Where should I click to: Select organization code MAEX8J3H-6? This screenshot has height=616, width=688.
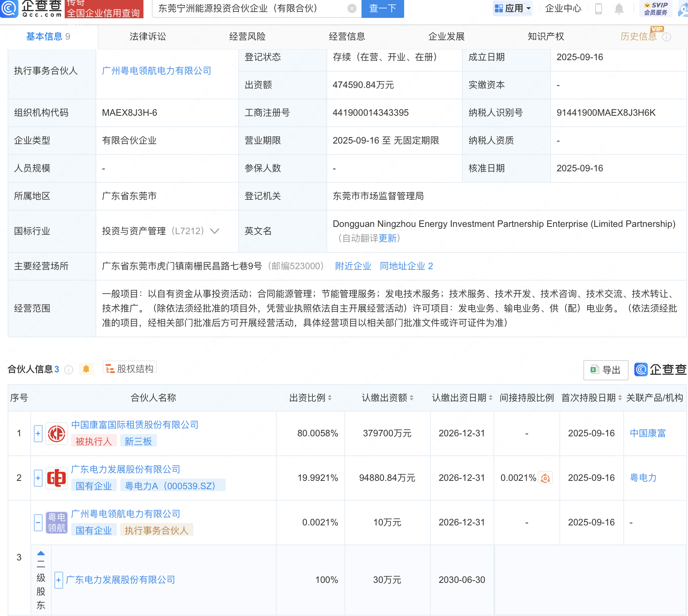129,113
